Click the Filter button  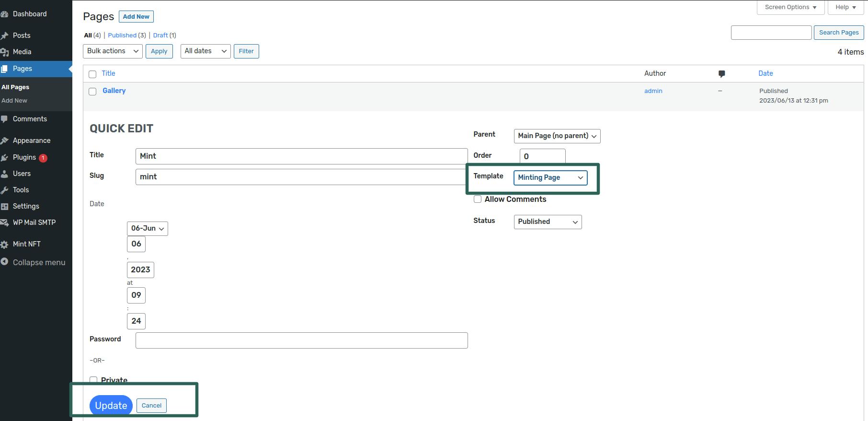[246, 51]
